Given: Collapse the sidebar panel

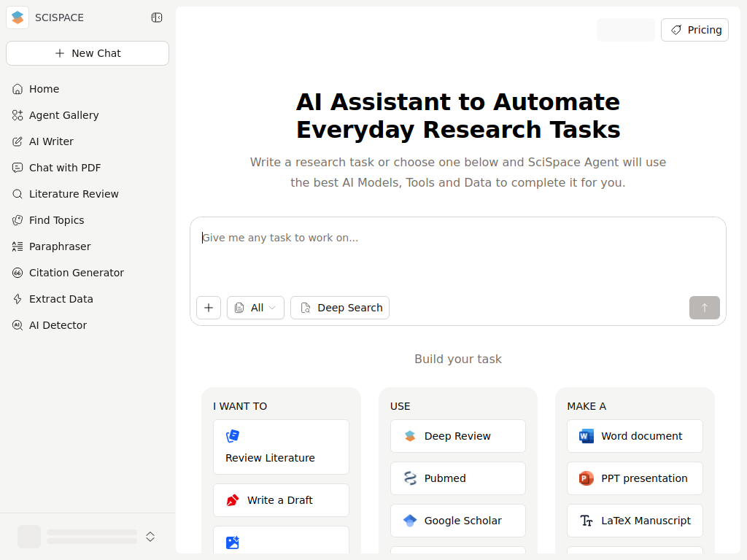Looking at the screenshot, I should 157,17.
